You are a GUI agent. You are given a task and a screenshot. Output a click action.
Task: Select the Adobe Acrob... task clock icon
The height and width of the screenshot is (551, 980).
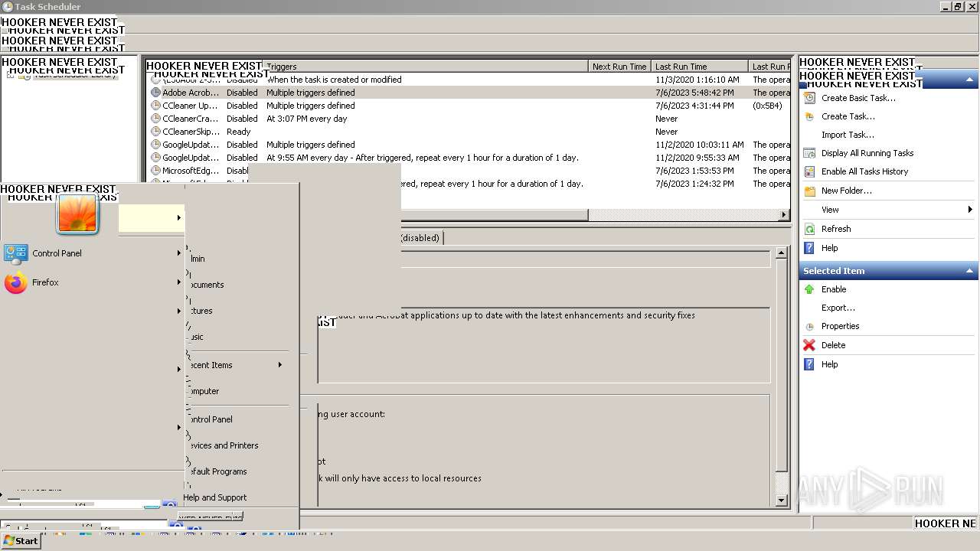(x=155, y=93)
